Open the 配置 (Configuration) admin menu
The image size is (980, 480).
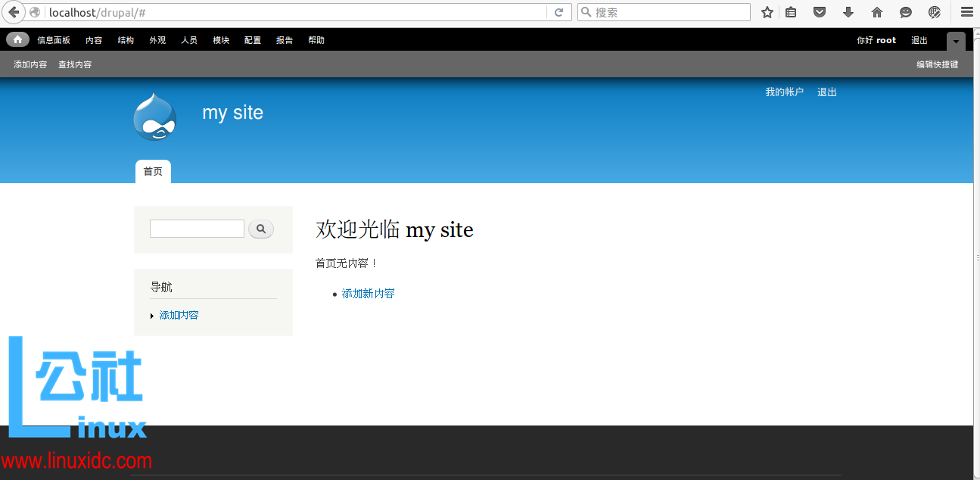(252, 40)
